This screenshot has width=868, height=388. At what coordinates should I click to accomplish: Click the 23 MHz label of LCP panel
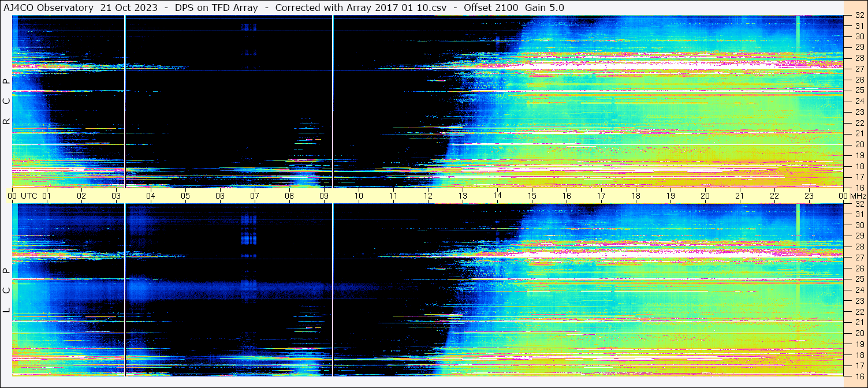[x=859, y=301]
